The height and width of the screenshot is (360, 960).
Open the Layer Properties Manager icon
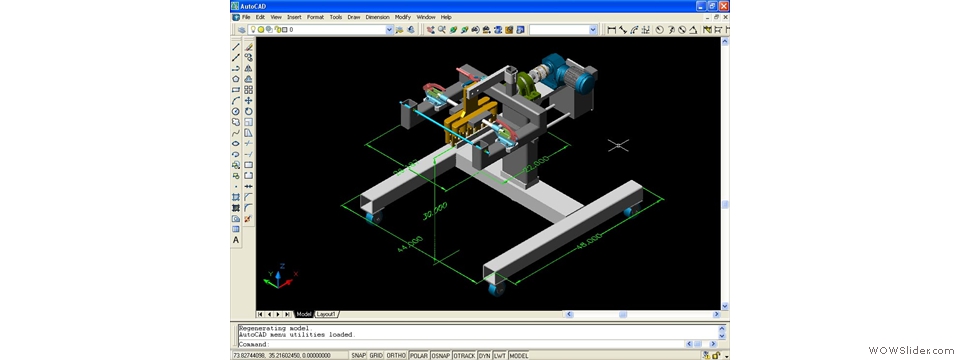coord(242,29)
